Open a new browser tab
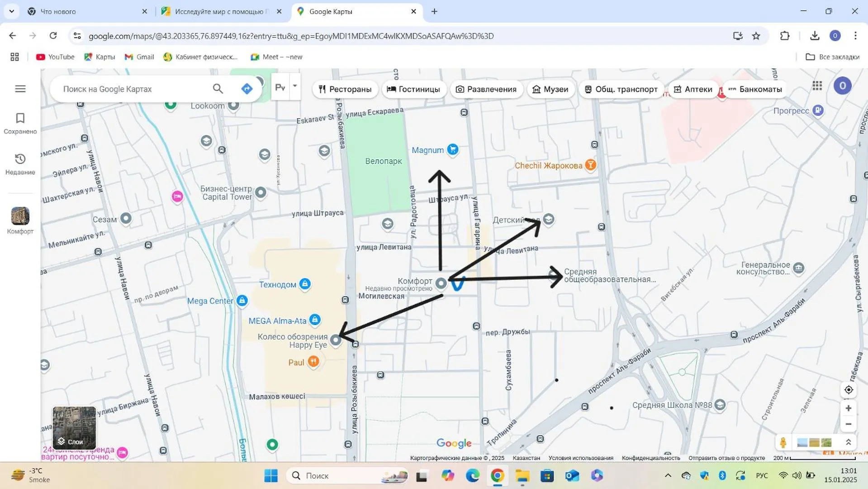 coord(434,11)
